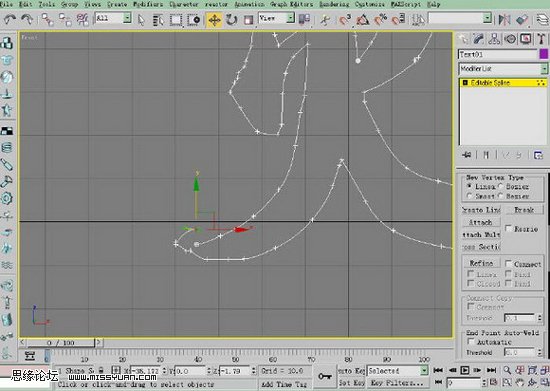550x391 pixels.
Task: Activate the Select and Move tool
Action: click(214, 20)
